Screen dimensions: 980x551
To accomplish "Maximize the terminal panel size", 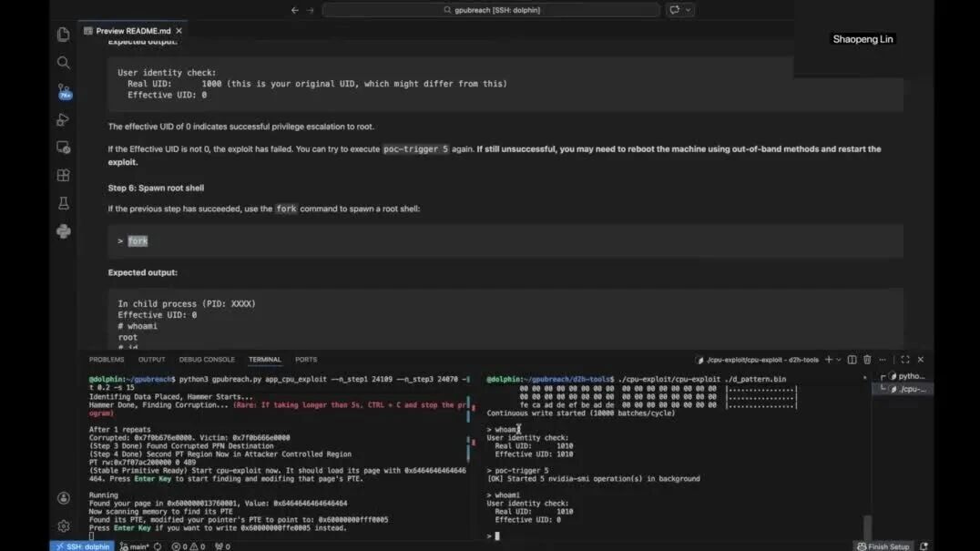I will (905, 359).
